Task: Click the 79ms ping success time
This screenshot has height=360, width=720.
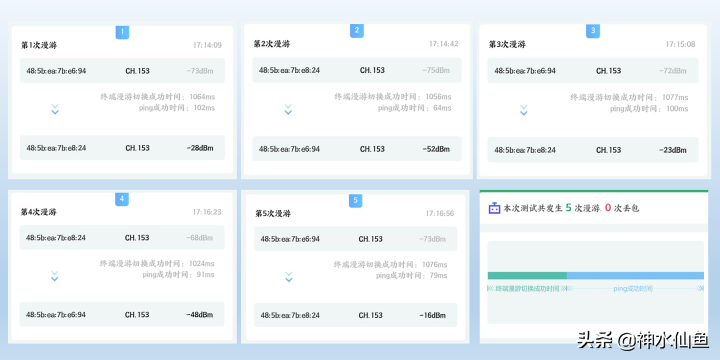Action: tap(438, 276)
